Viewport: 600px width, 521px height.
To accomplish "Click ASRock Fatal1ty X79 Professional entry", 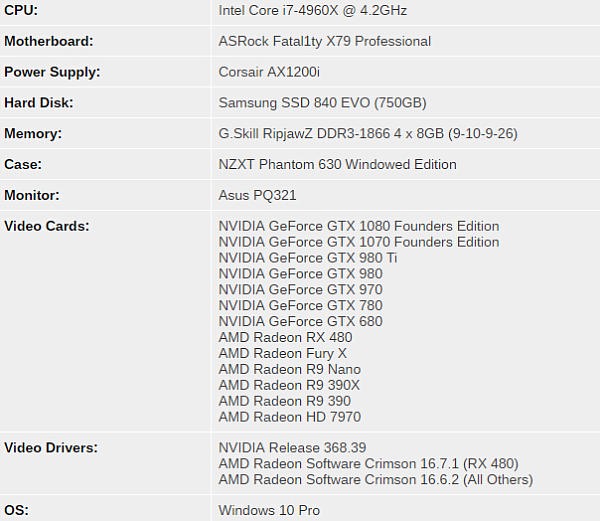I will click(324, 41).
